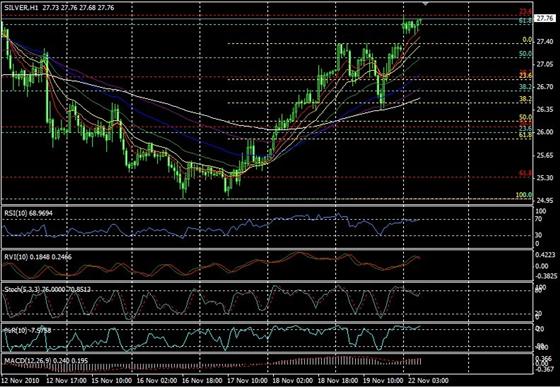The width and height of the screenshot is (560, 387).
Task: Click the MACD scale value 0.366
Action: [x=543, y=358]
